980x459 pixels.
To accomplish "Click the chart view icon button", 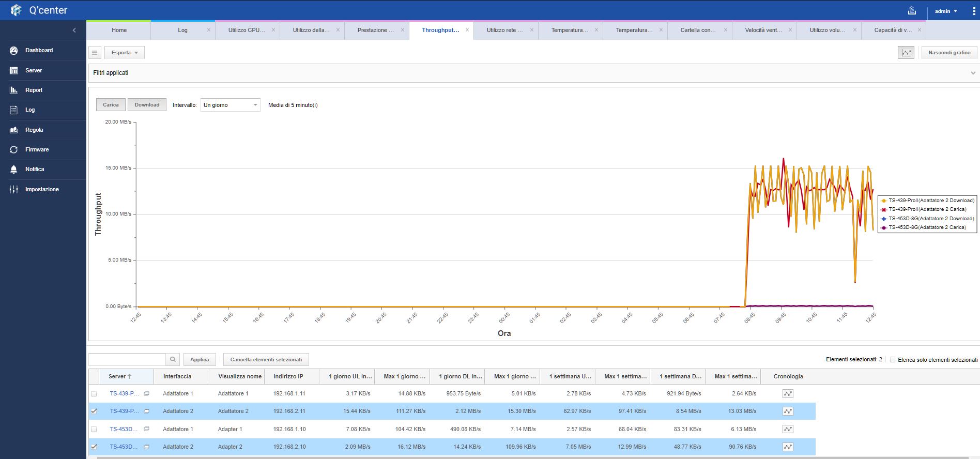I will coord(906,53).
